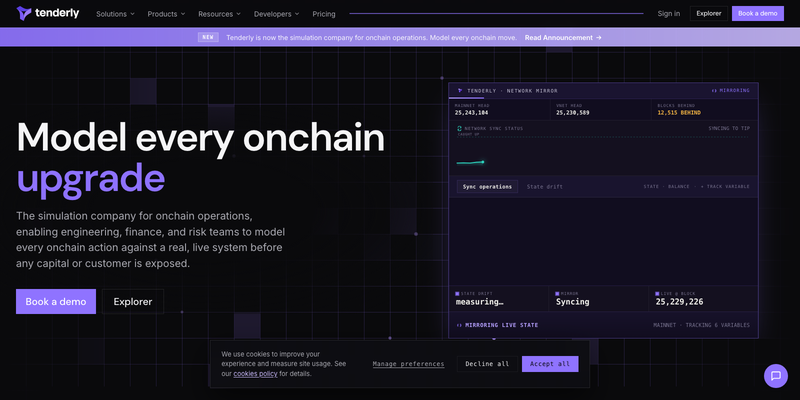Accept all cookies
The image size is (800, 400).
pyautogui.click(x=550, y=364)
